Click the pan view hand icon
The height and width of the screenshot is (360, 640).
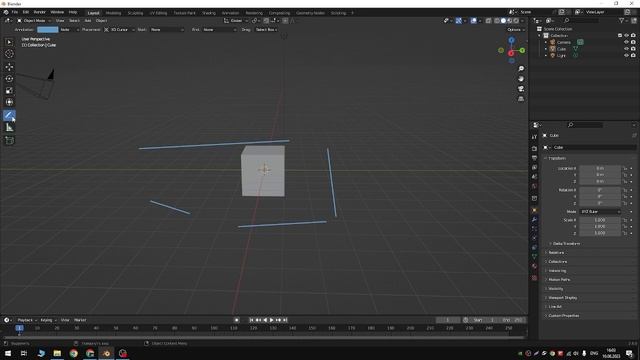click(x=521, y=79)
